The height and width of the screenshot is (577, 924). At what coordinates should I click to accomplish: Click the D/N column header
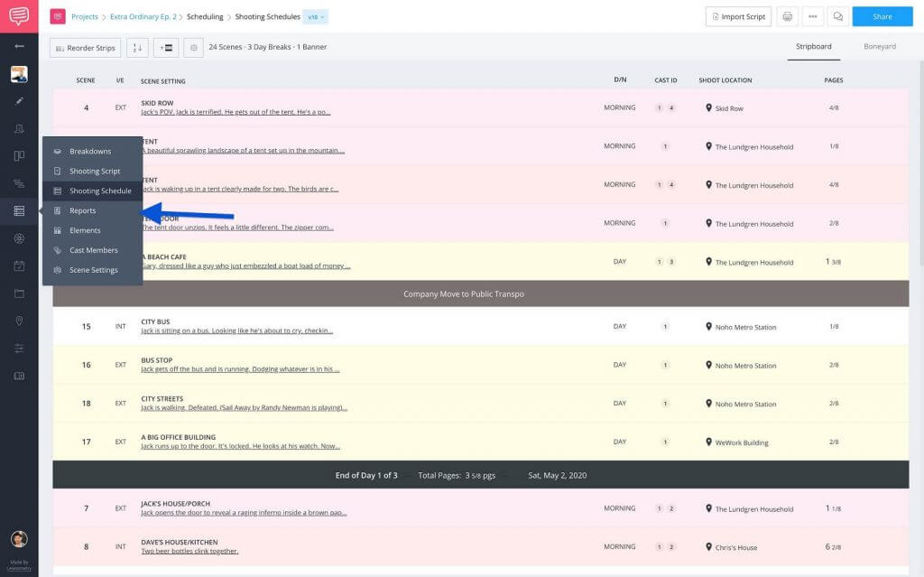tap(620, 79)
